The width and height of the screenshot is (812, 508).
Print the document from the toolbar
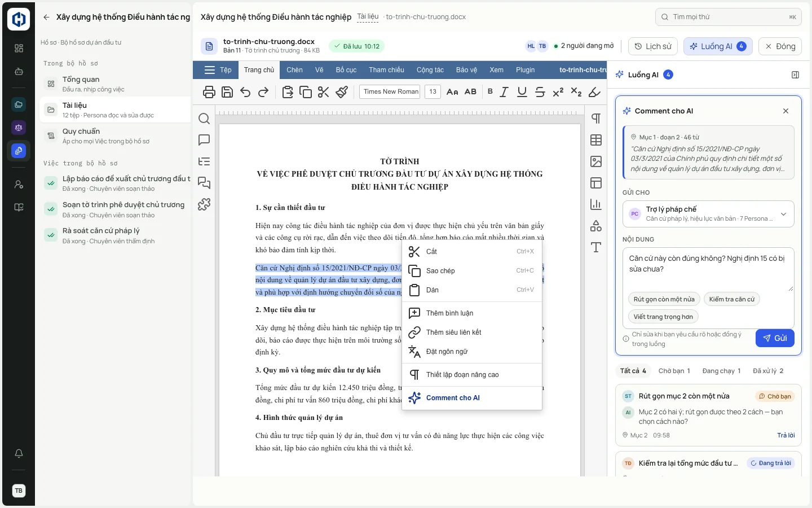[x=209, y=92]
